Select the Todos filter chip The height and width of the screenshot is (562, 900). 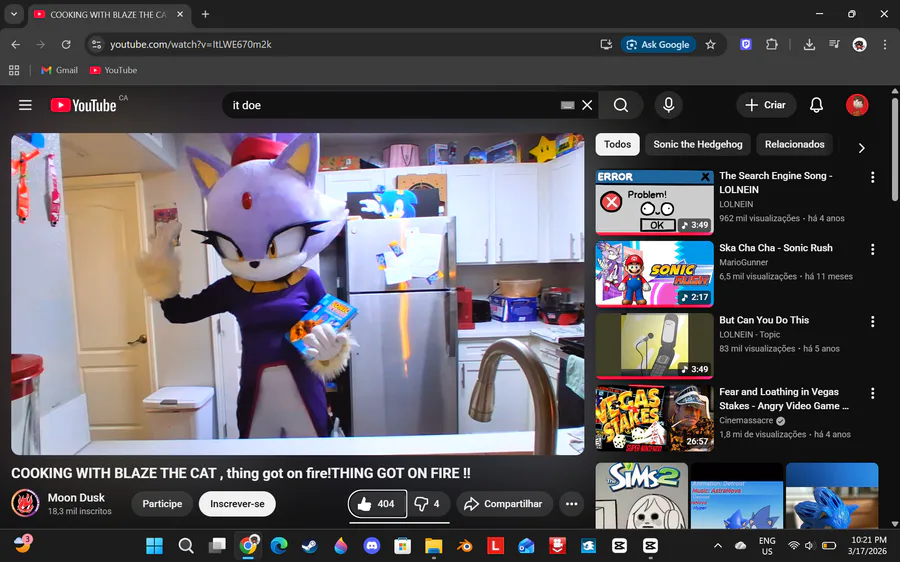pyautogui.click(x=618, y=145)
